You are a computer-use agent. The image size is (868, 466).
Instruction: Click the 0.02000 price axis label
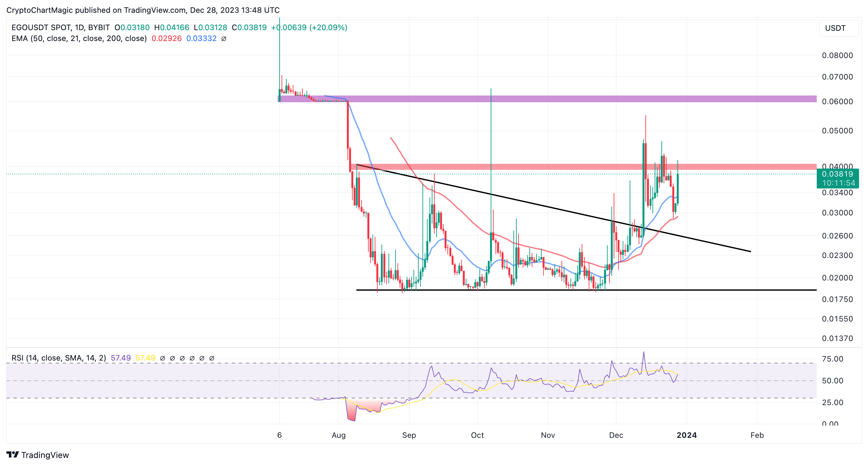[x=837, y=278]
